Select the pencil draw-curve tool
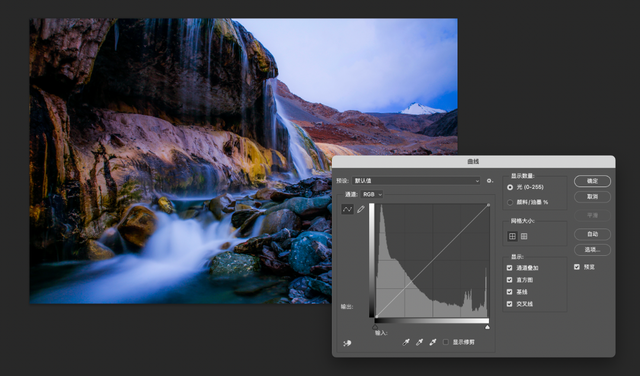The width and height of the screenshot is (640, 376). coord(361,209)
